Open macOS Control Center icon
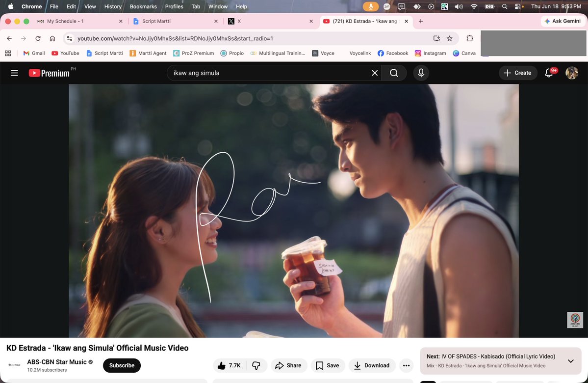The height and width of the screenshot is (383, 588). coord(518,6)
